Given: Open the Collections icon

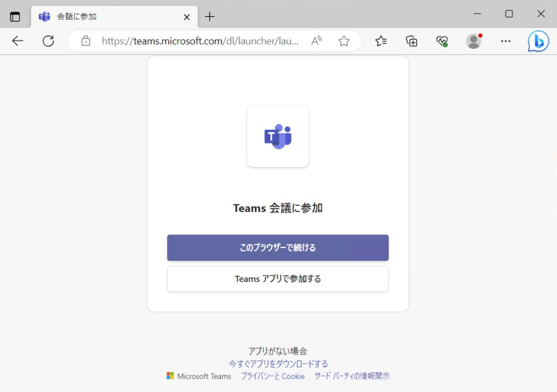Looking at the screenshot, I should pyautogui.click(x=412, y=41).
